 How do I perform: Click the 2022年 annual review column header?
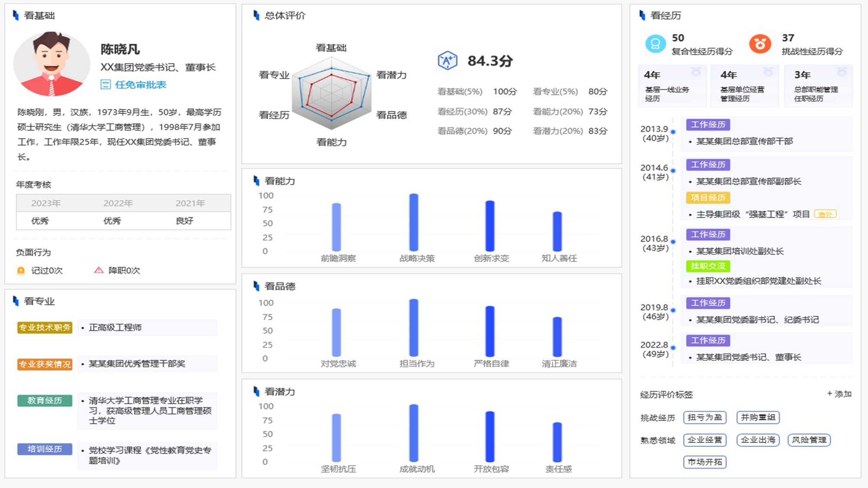point(118,203)
